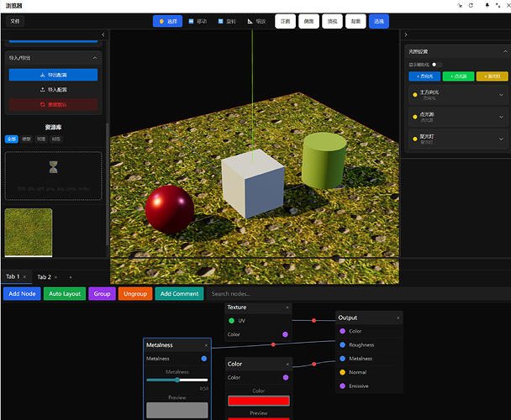Select the 纹理 asset filter
This screenshot has width=511, height=420.
(41, 139)
